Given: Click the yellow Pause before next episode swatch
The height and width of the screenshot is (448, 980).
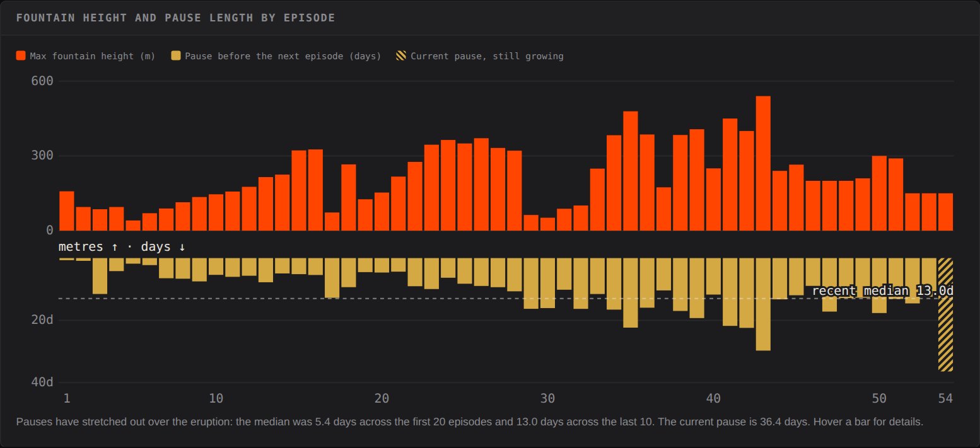Looking at the screenshot, I should pos(176,55).
